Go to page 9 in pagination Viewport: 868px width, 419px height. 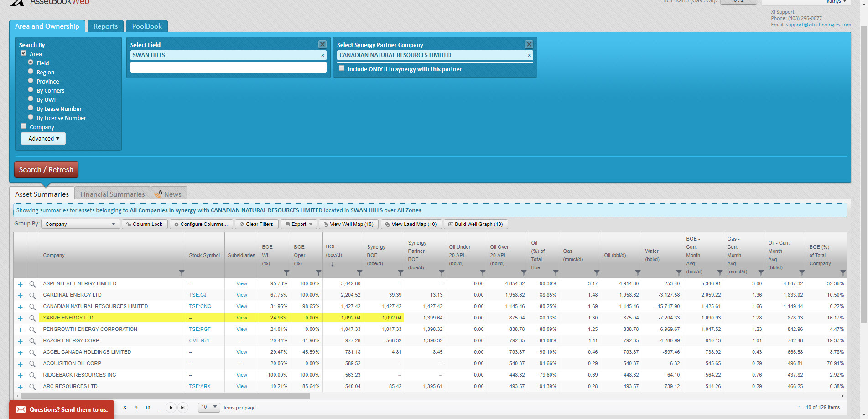pos(136,408)
